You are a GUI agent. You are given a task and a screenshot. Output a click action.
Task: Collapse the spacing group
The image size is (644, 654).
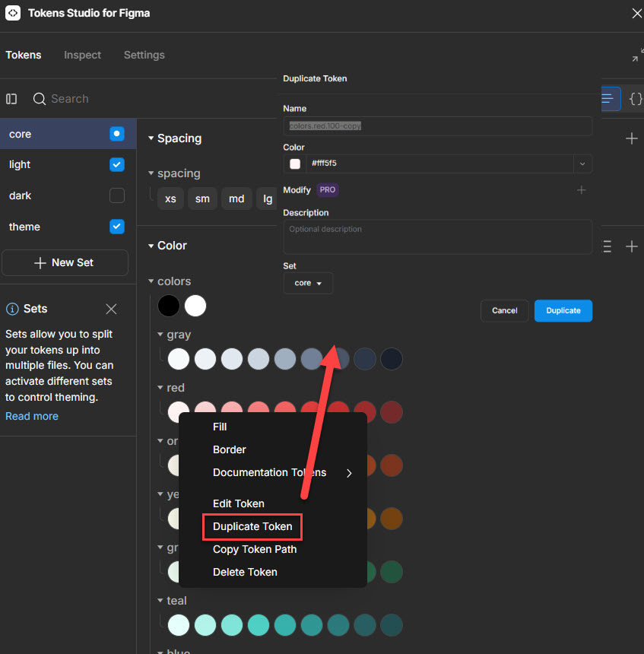coord(151,173)
